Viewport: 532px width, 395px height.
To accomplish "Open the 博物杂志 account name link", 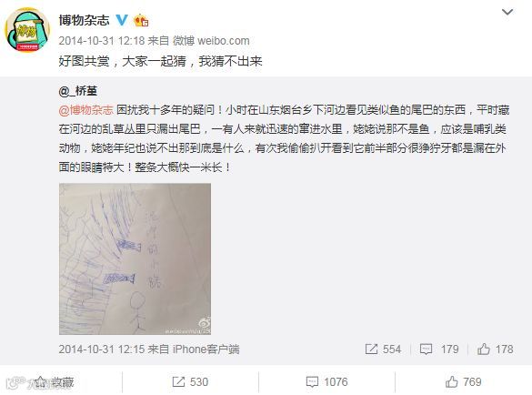I will pos(85,20).
